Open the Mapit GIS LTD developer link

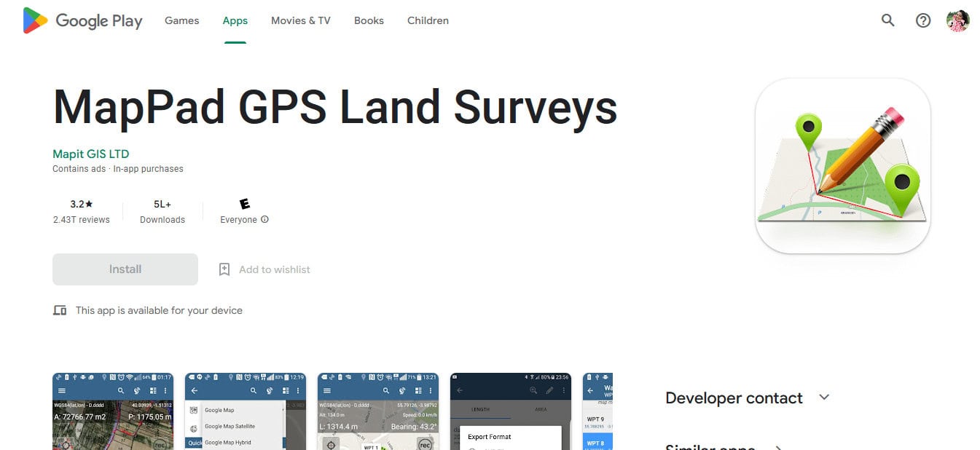91,154
